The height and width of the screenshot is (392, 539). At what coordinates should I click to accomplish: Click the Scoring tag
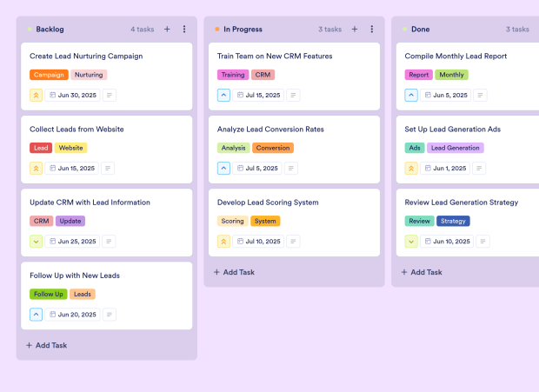[x=232, y=221]
